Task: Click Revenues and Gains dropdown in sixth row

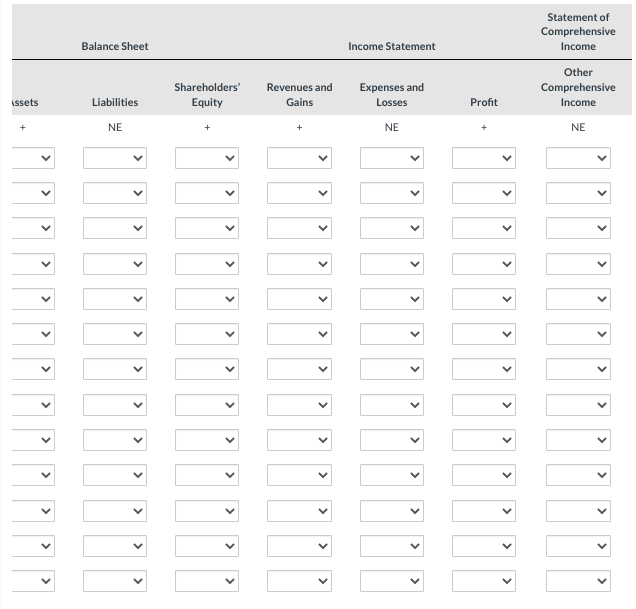Action: (x=299, y=334)
